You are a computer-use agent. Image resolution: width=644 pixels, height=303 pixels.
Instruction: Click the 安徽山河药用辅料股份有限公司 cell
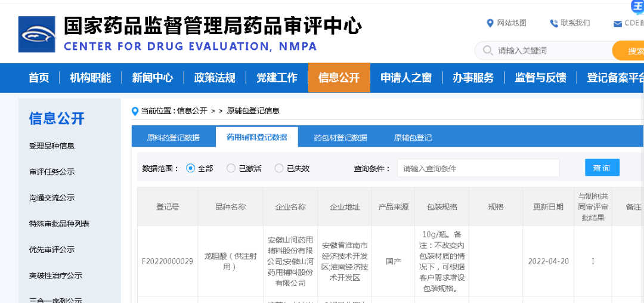coord(290,261)
